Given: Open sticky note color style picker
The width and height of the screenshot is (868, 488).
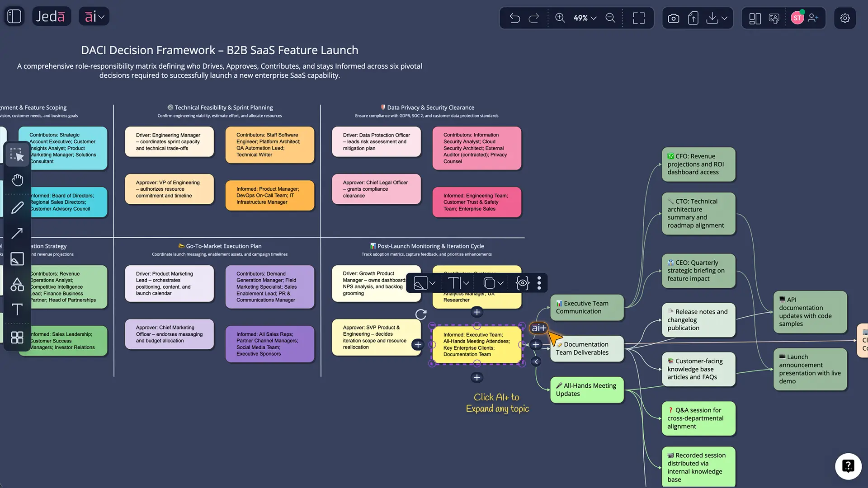Looking at the screenshot, I should coord(425,283).
